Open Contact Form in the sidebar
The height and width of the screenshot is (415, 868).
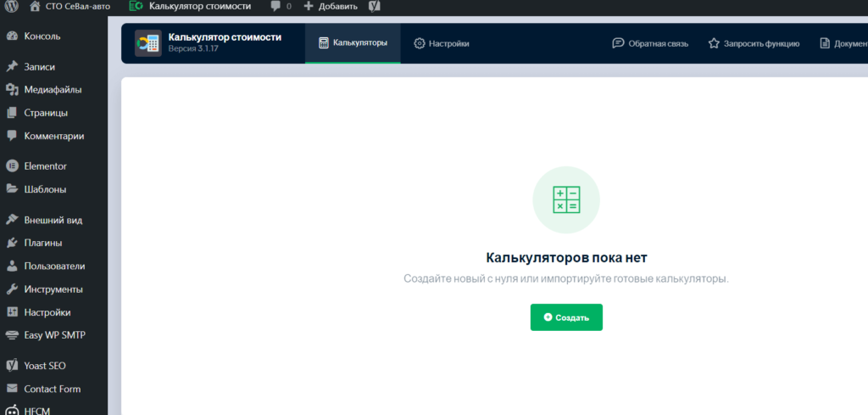(x=53, y=390)
